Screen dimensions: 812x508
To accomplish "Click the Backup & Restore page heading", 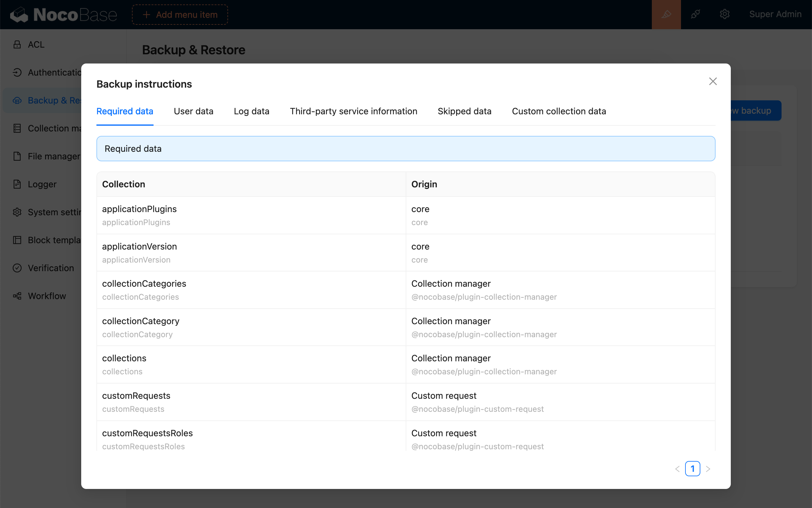I will [x=193, y=50].
